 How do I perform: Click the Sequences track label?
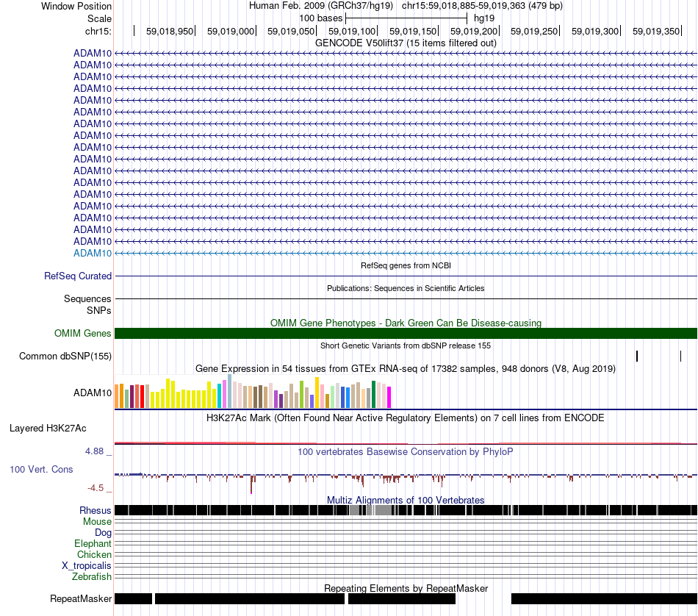[x=87, y=299]
